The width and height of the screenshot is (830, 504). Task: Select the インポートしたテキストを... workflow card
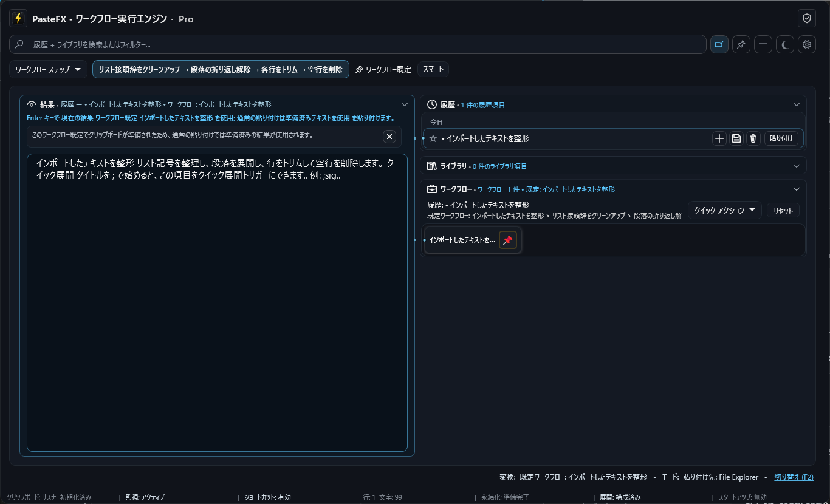tap(473, 240)
